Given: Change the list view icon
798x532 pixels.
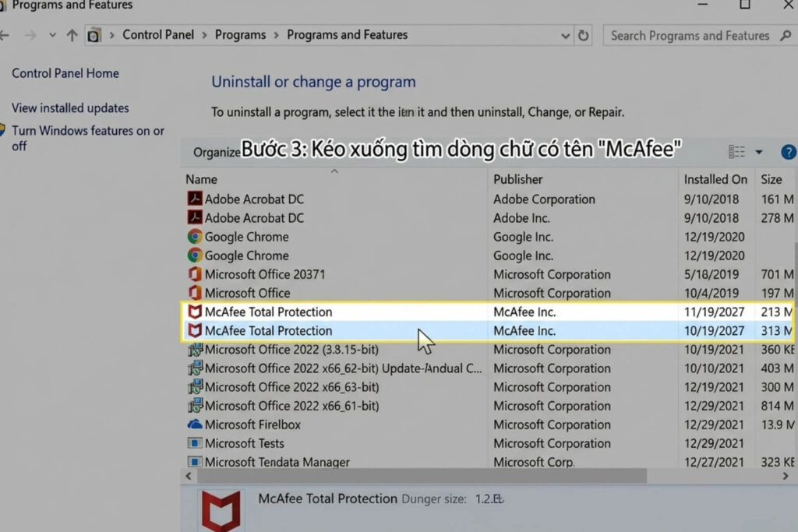Looking at the screenshot, I should pyautogui.click(x=736, y=152).
